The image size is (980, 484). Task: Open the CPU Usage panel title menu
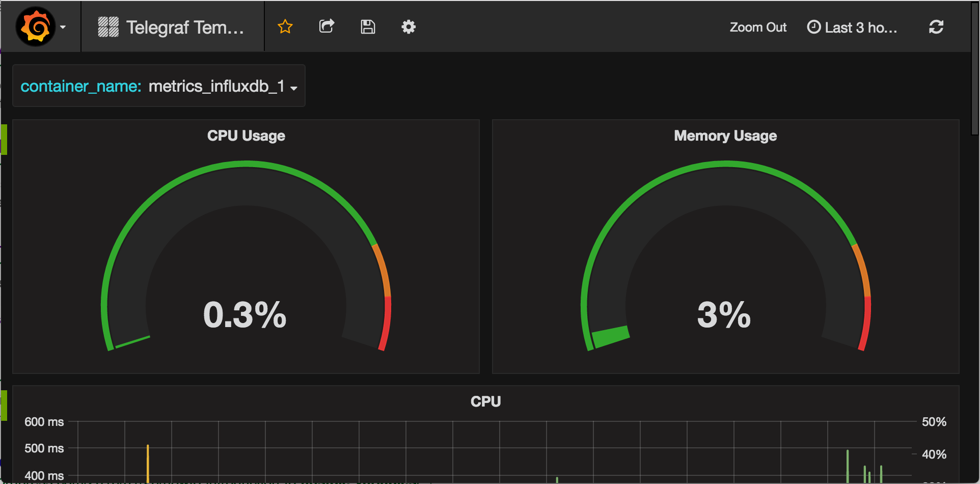pyautogui.click(x=246, y=136)
